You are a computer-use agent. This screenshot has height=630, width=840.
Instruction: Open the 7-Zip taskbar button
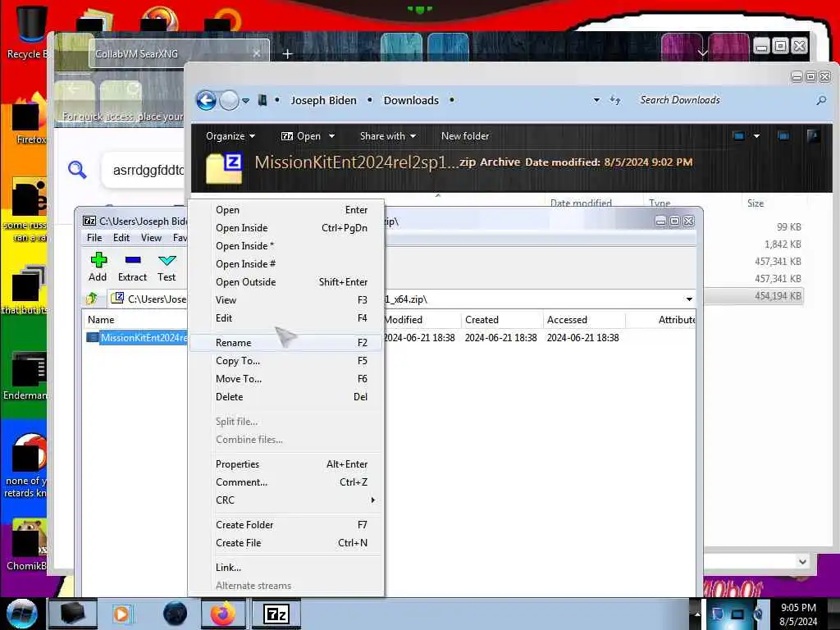click(x=276, y=614)
